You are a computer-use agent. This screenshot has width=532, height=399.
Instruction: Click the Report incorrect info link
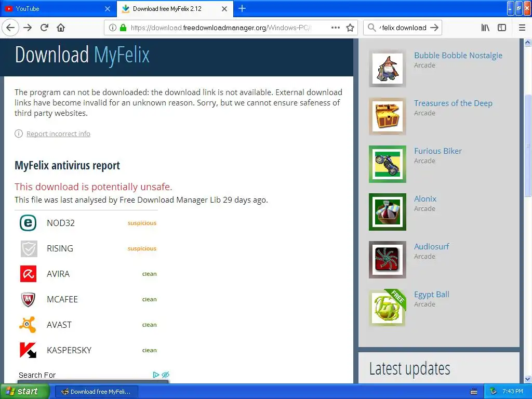click(58, 134)
